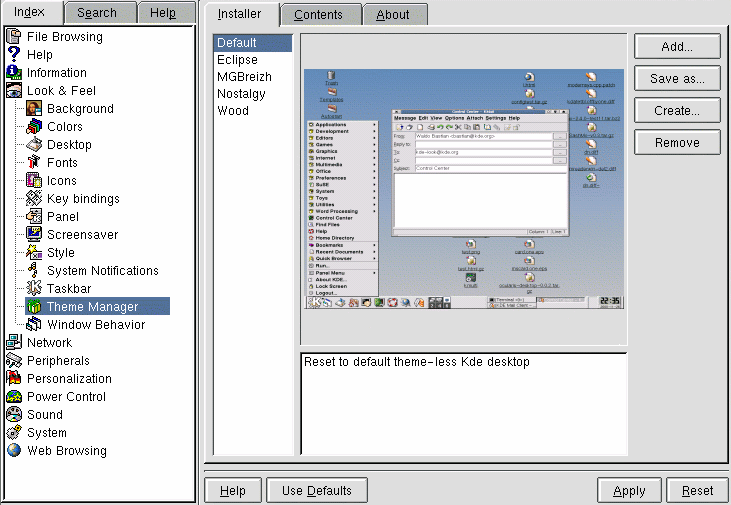
Task: Select the Nostalgy theme from list
Action: pos(243,94)
